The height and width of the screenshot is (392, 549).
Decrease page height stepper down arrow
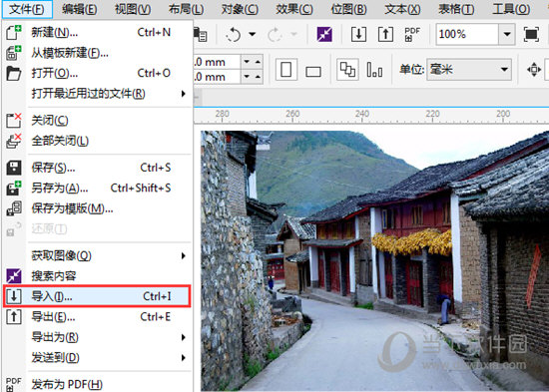click(247, 76)
